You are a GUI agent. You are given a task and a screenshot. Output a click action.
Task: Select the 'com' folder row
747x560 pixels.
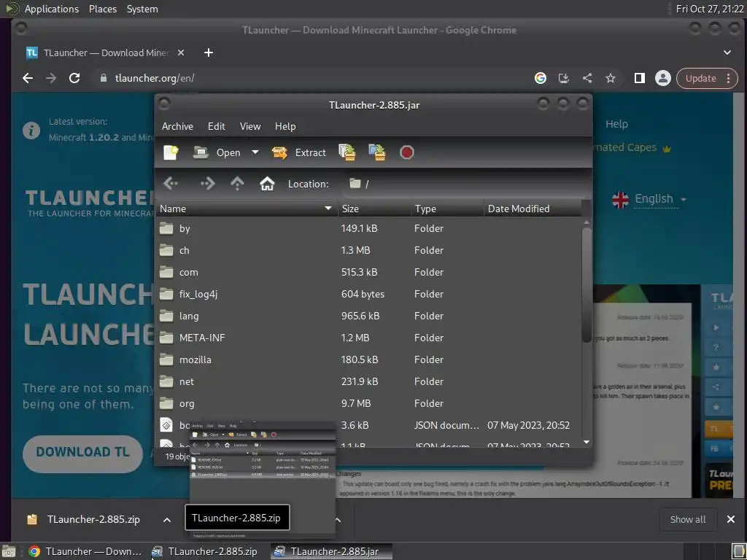coord(368,273)
